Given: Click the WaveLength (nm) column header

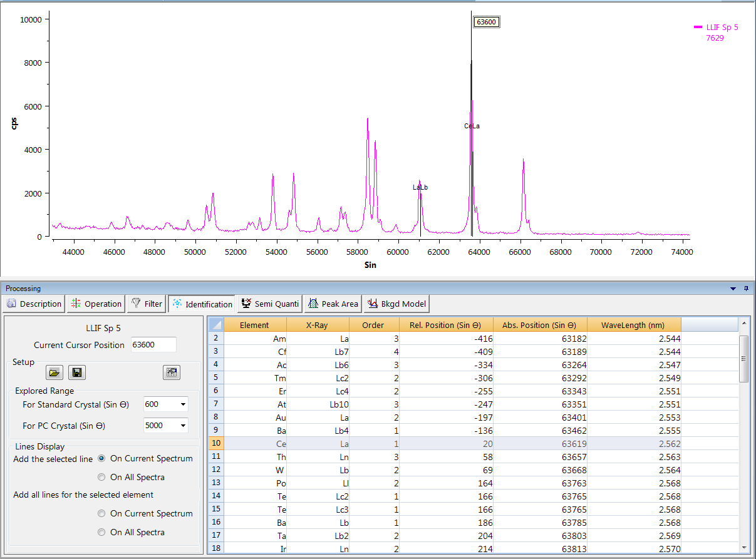Looking at the screenshot, I should tap(633, 325).
